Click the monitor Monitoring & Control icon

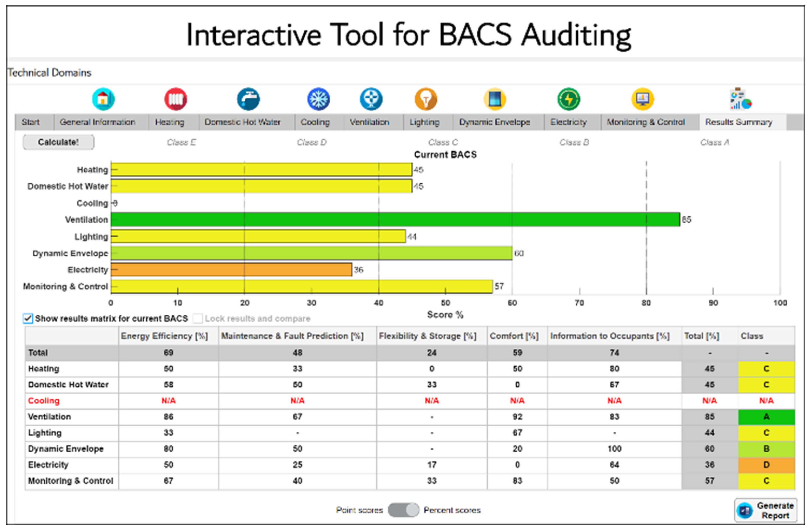pos(642,99)
